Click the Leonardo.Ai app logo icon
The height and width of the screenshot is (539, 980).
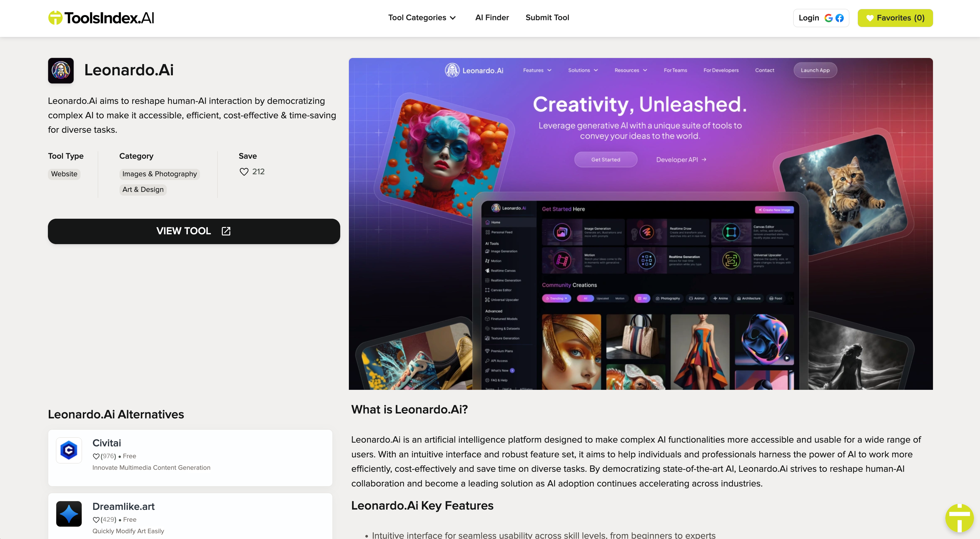[61, 70]
